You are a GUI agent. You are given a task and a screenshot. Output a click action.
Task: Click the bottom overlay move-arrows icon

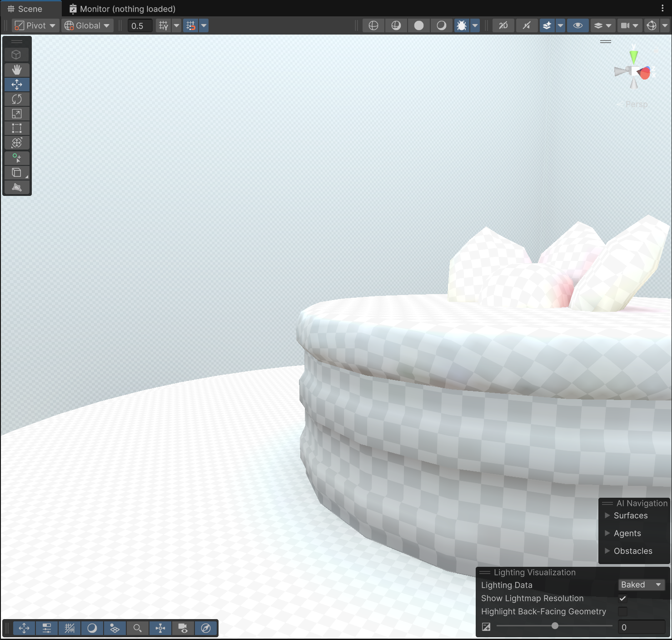[x=24, y=628]
